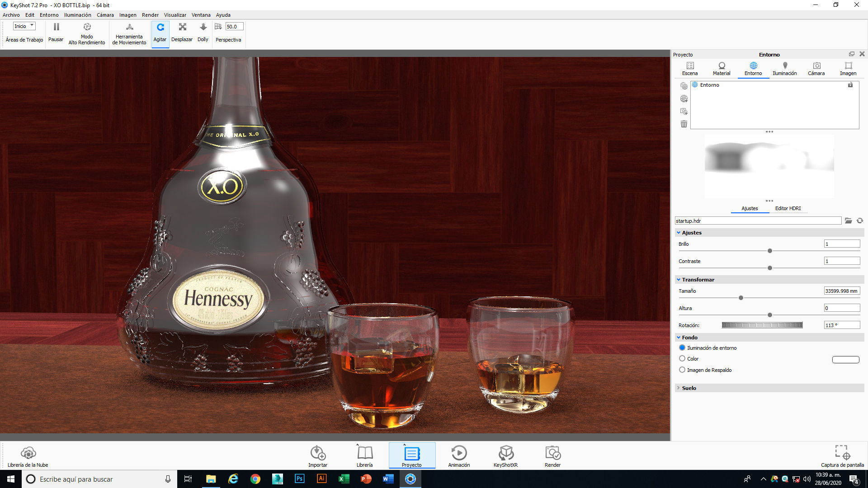Click the second environment globe icon
Screen dimensions: 868x488
click(x=684, y=99)
